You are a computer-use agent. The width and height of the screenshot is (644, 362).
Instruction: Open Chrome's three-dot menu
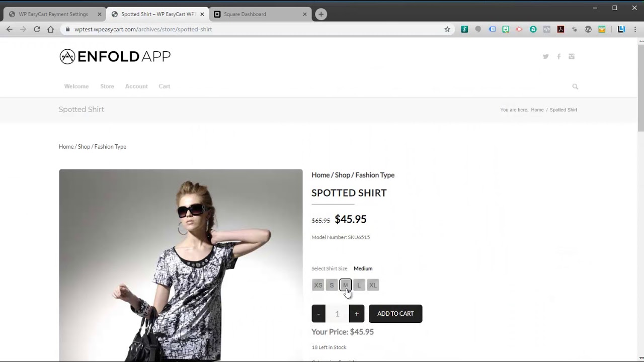(635, 29)
